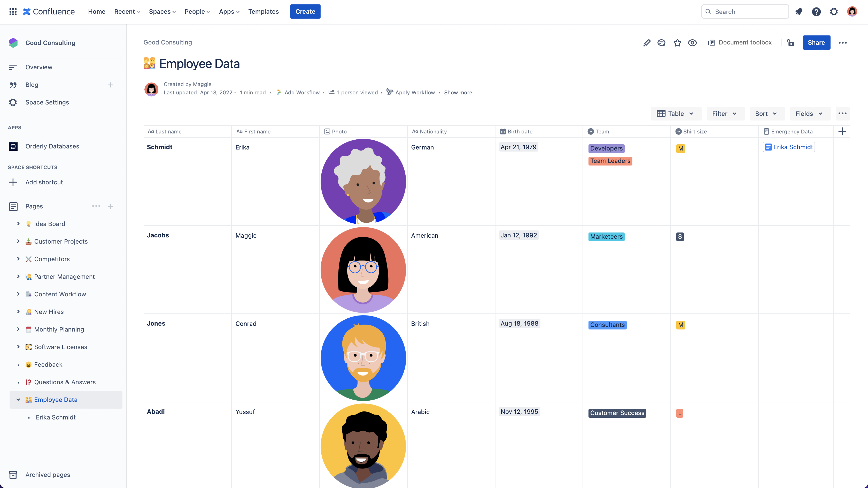Open the app switcher grid icon
Screen dimensions: 868x488
tap(13, 12)
